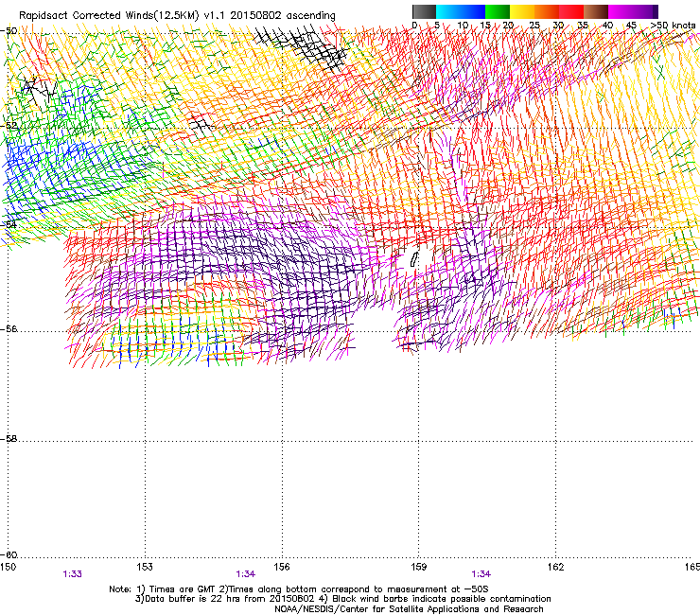
Task: Click the longitude label '156'
Action: click(282, 567)
